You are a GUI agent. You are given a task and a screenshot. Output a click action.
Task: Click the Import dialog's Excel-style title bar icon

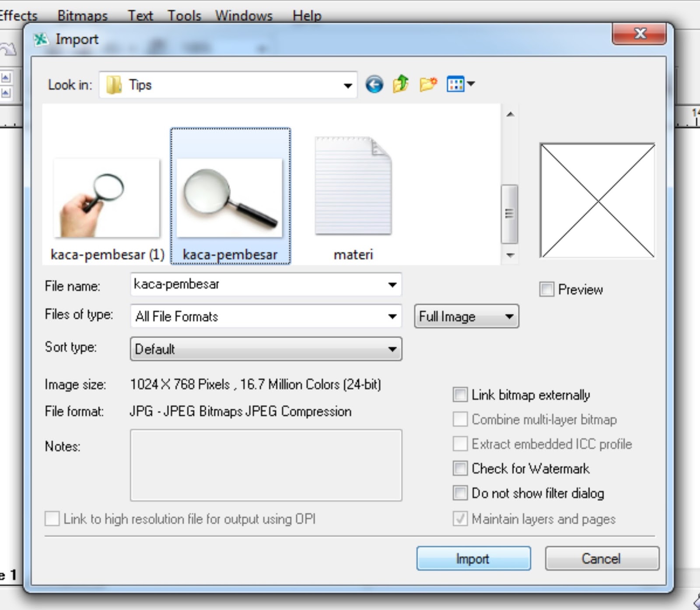[42, 39]
